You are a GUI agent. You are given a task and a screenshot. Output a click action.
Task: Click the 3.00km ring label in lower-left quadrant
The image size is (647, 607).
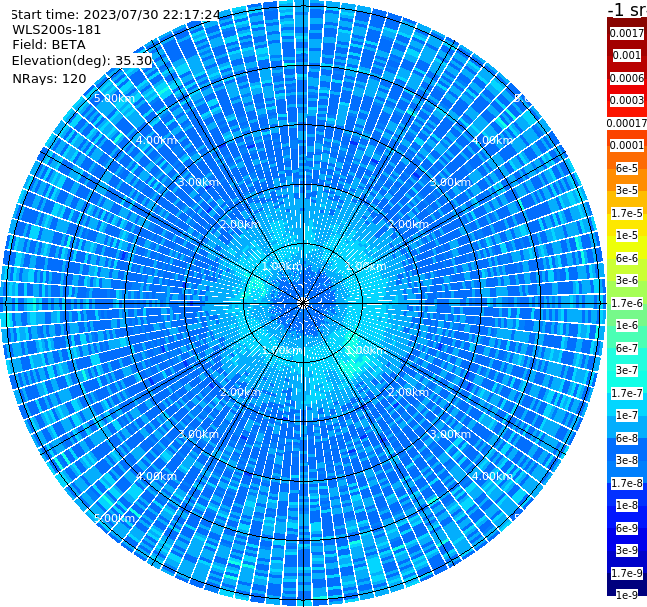[x=198, y=434]
